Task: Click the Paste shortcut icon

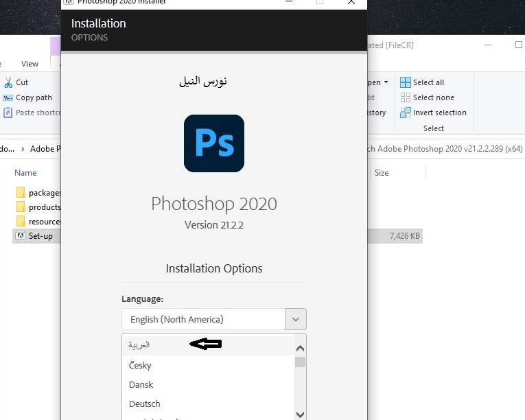Action: [x=8, y=113]
